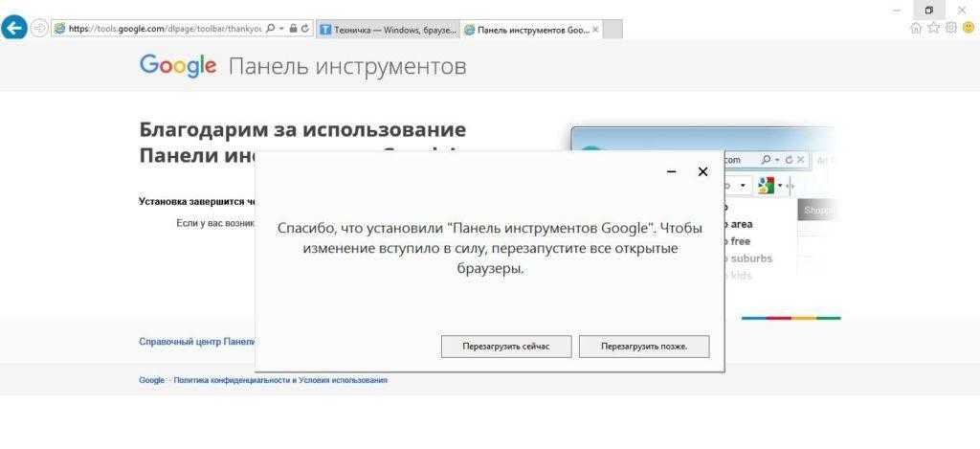Image resolution: width=980 pixels, height=449 pixels.
Task: Open the Политика конфиденциальности и Условия использования link
Action: tap(280, 380)
